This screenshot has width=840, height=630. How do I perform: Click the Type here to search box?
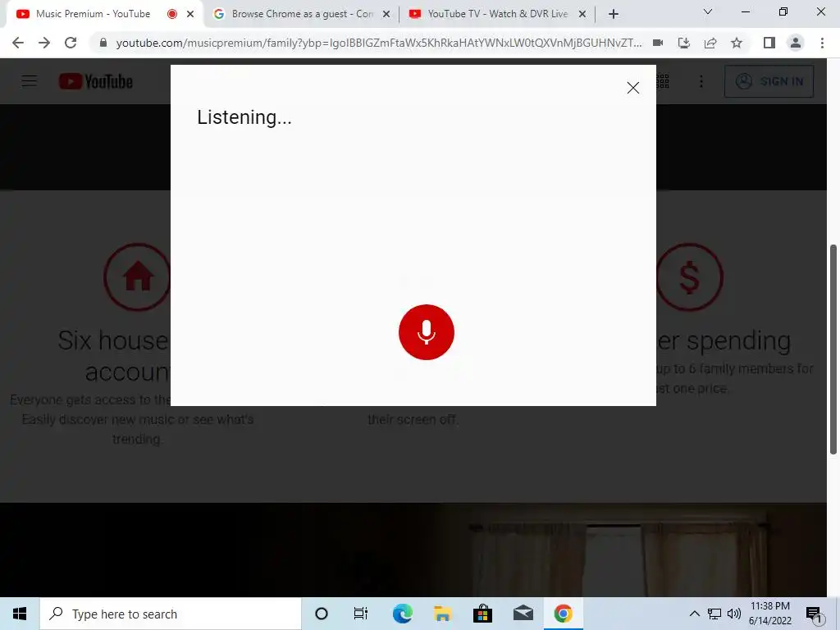click(x=171, y=614)
